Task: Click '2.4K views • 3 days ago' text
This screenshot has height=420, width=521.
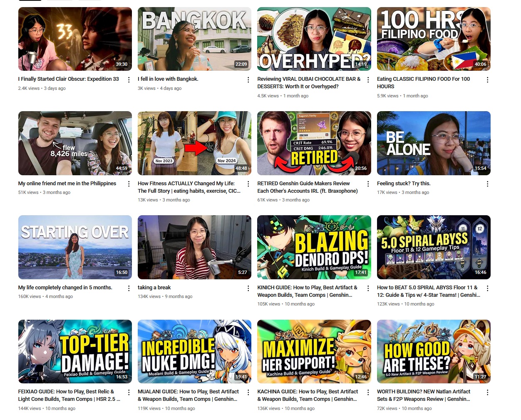Action: pyautogui.click(x=42, y=88)
